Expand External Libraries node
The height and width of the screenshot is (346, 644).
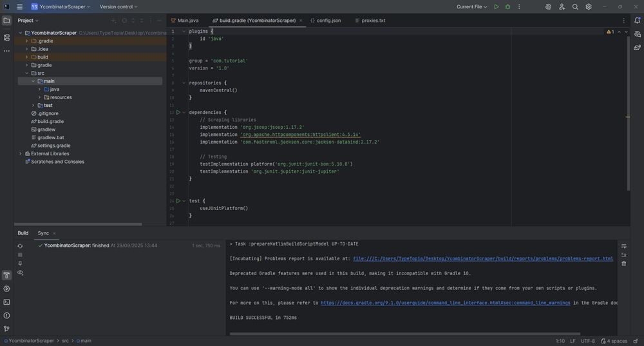(x=20, y=154)
